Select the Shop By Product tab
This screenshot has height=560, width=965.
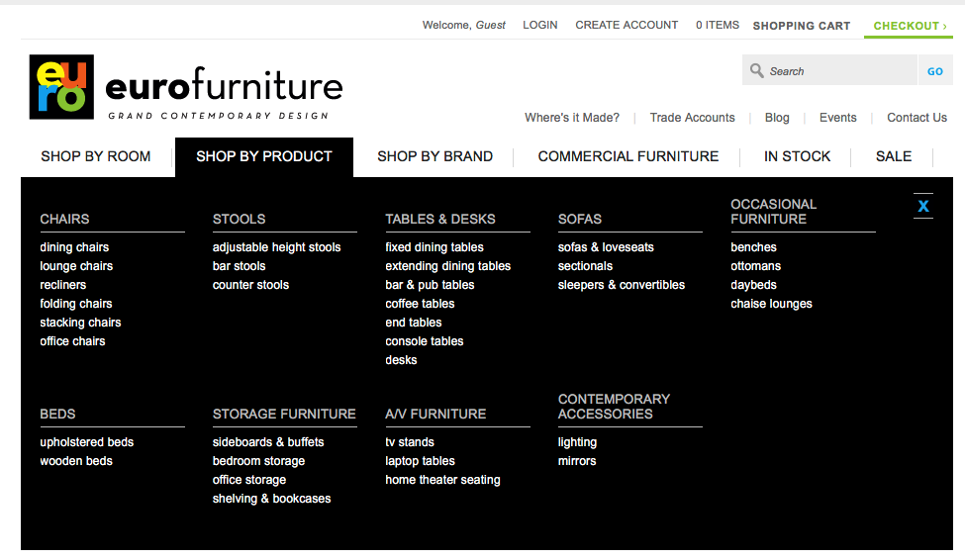pyautogui.click(x=264, y=157)
